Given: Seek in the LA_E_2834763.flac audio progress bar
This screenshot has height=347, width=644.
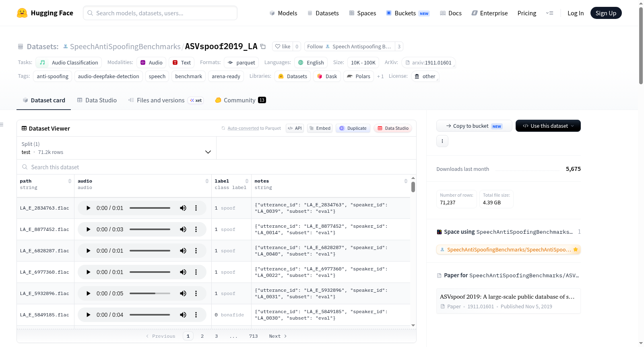Looking at the screenshot, I should click(x=150, y=208).
